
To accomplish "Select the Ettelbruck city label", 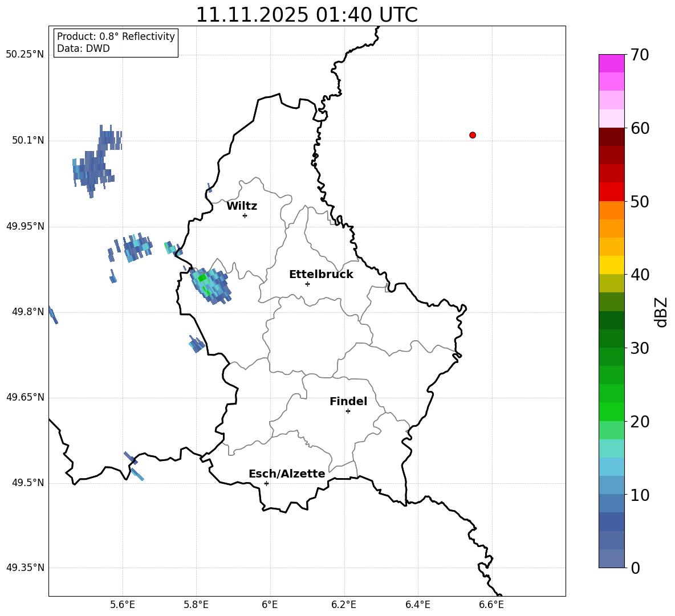I will [x=321, y=275].
